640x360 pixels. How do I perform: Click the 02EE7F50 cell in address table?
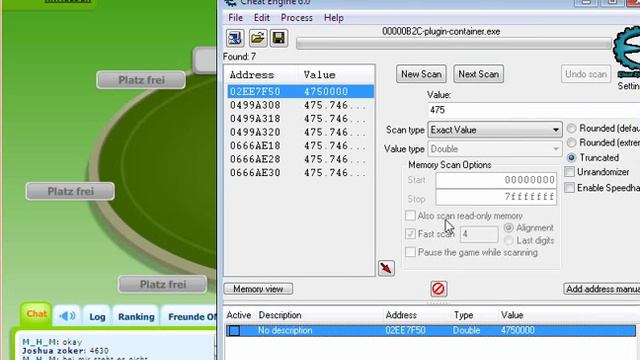click(405, 330)
